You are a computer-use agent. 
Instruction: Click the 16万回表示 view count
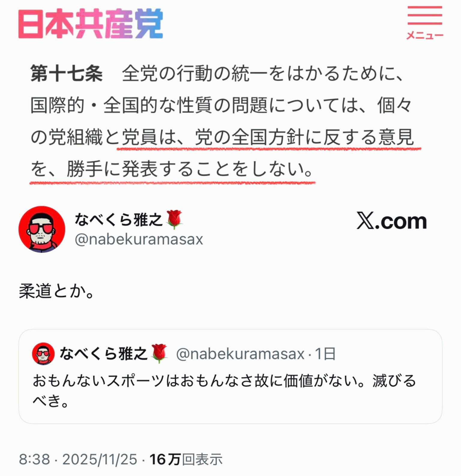tap(186, 459)
